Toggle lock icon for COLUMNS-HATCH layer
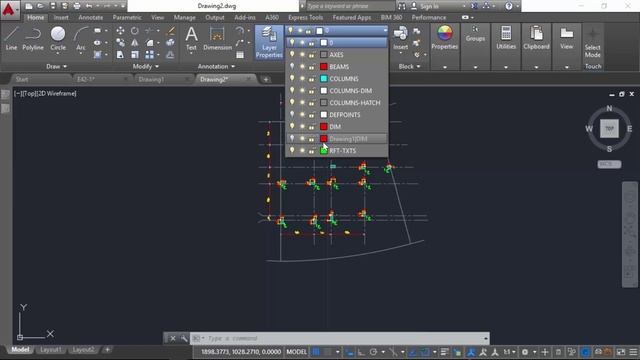640x360 pixels. tap(311, 103)
